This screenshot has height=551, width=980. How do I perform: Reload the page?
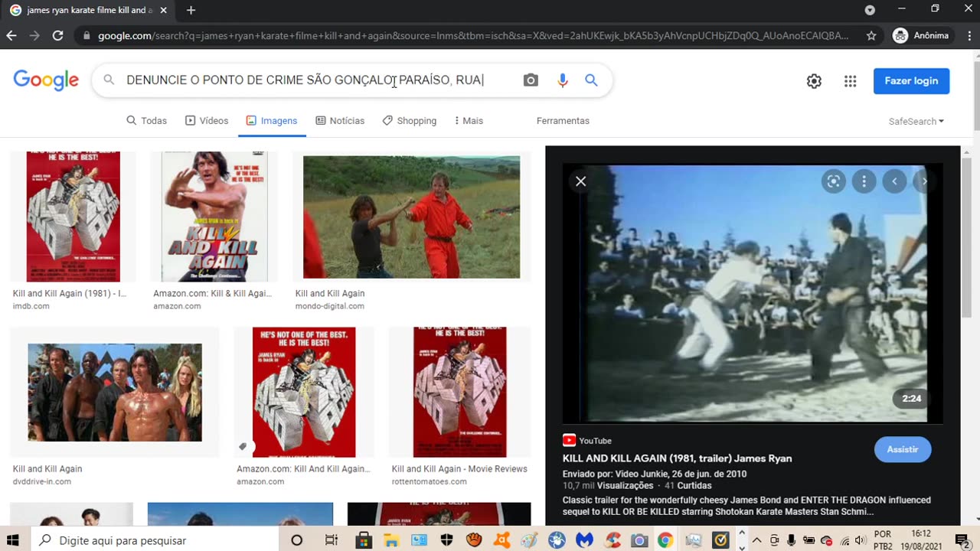click(57, 35)
